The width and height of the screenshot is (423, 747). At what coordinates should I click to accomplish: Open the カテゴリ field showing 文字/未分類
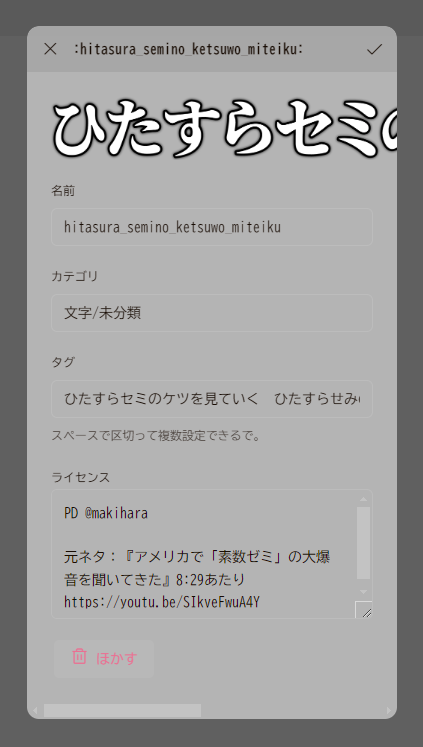212,313
